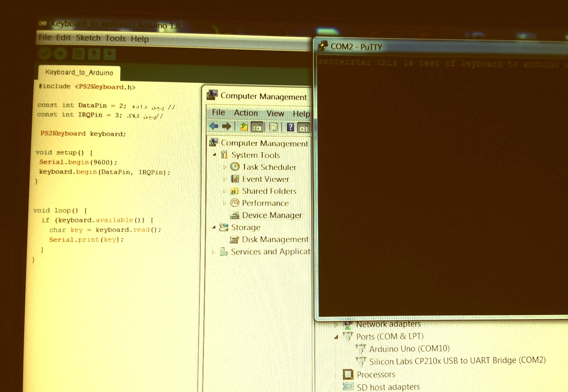Click the Event Viewer icon
Viewport: 568px width, 392px height.
[235, 179]
